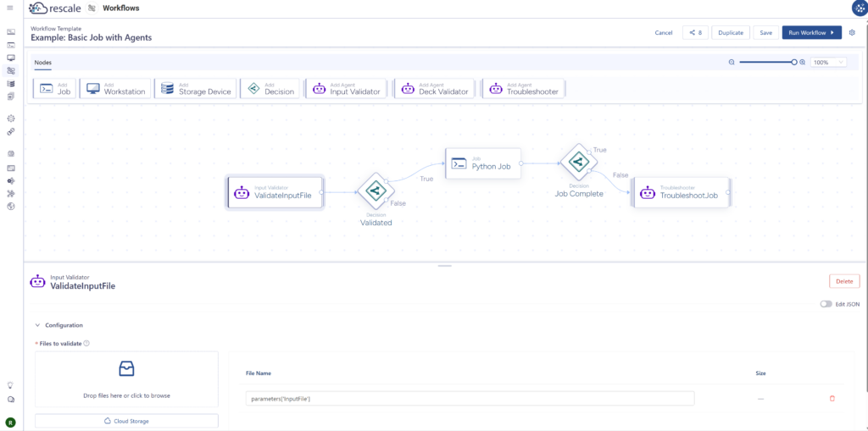The height and width of the screenshot is (431, 868).
Task: Click the drop files upload area
Action: coord(127,379)
